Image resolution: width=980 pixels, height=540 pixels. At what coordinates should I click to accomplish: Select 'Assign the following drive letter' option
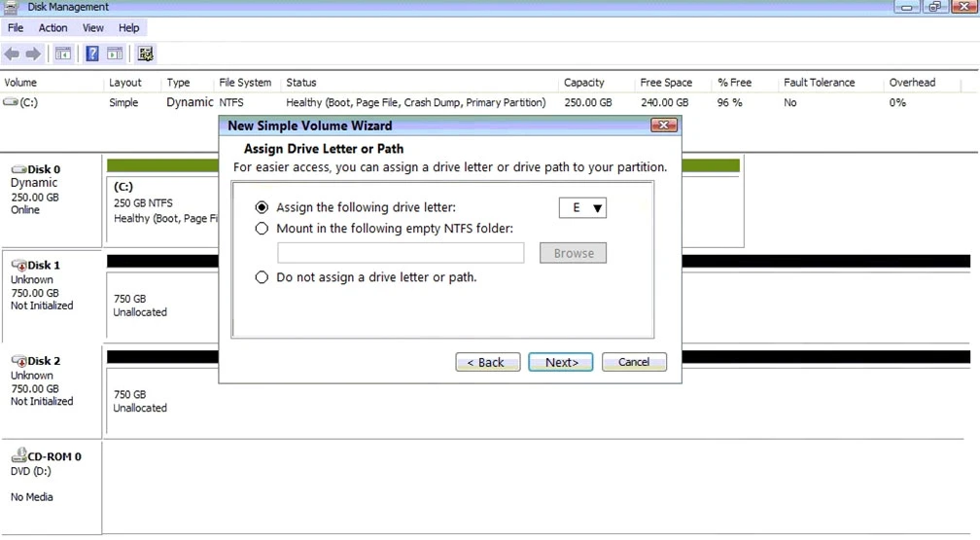pyautogui.click(x=261, y=208)
